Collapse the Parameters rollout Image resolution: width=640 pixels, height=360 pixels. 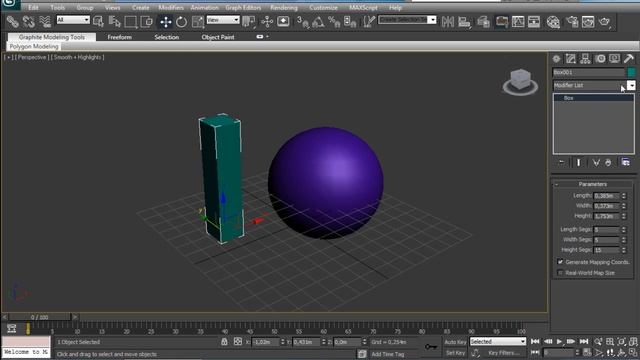click(x=593, y=184)
